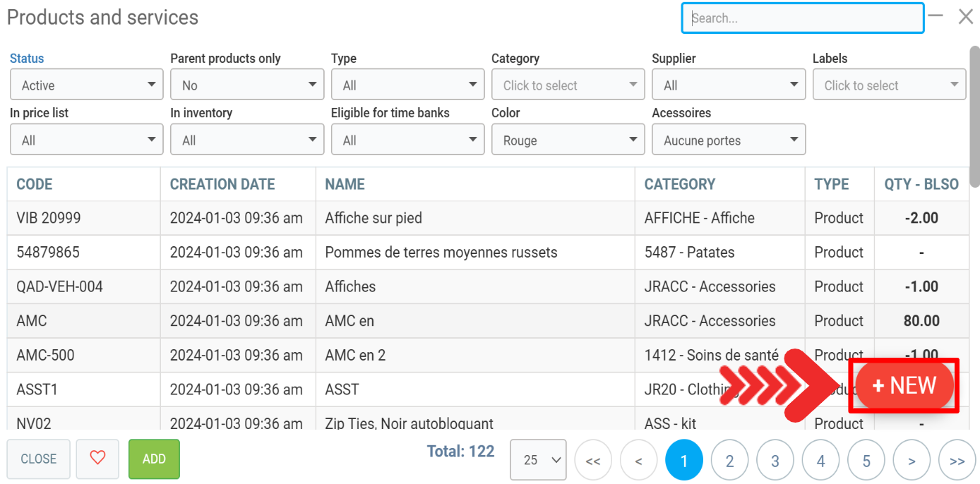The height and width of the screenshot is (484, 980).
Task: Click the red + NEW button
Action: [904, 386]
